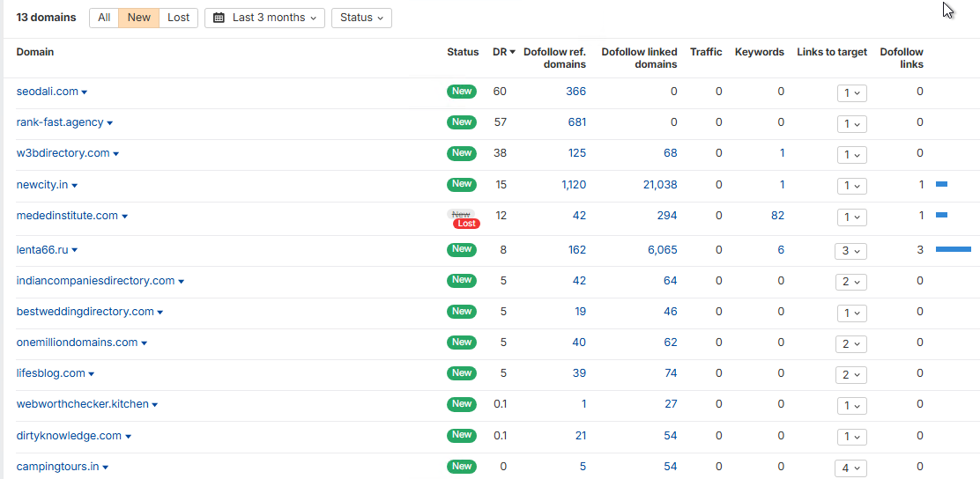Image resolution: width=980 pixels, height=479 pixels.
Task: Show Lost domains tab
Action: tap(178, 18)
